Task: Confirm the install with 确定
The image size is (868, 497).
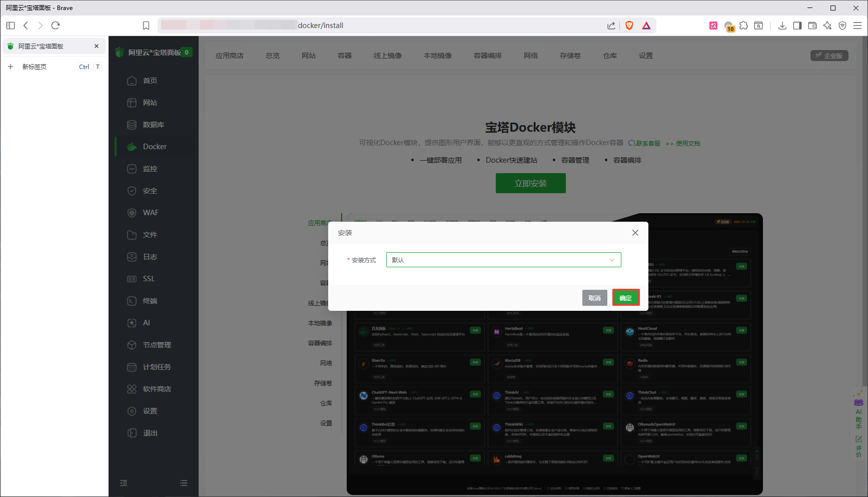Action: (626, 298)
